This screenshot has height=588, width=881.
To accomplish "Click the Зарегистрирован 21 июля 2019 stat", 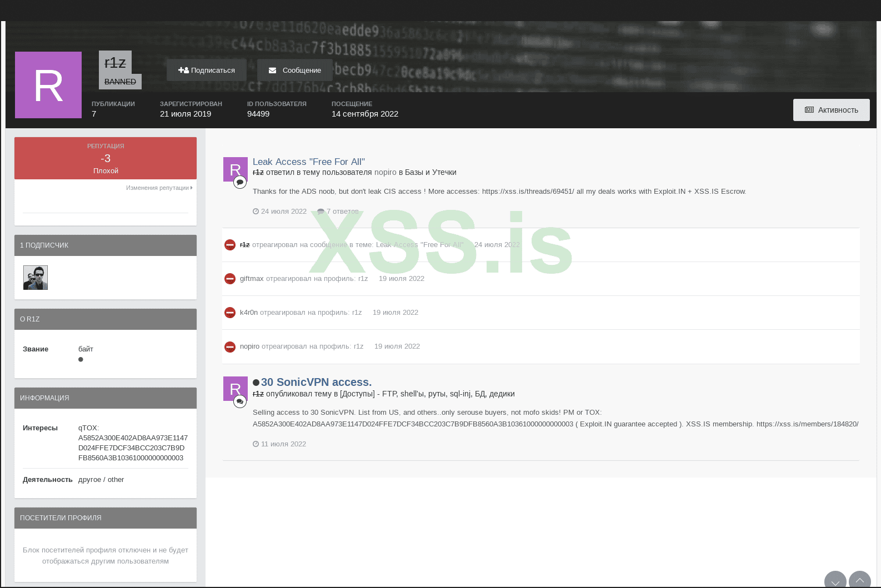I will point(191,109).
